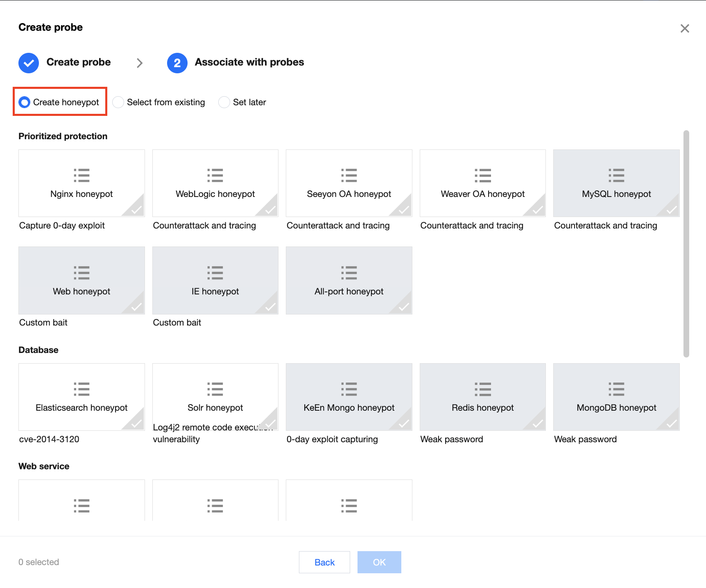
Task: Tick the Web honeypot corner checkmark
Action: coord(136,307)
